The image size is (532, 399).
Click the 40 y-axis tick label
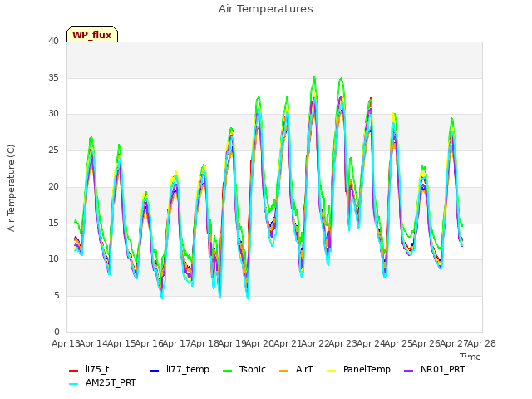click(53, 42)
